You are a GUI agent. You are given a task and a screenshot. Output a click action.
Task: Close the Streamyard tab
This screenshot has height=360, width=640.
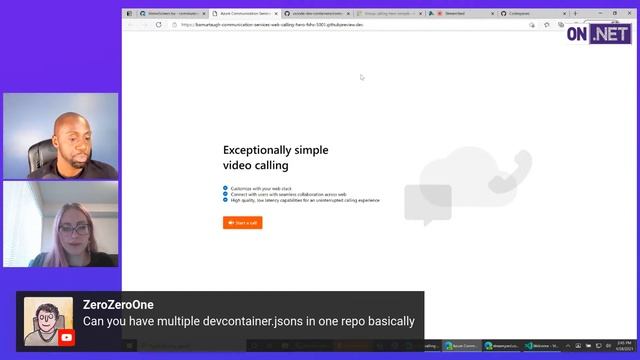tap(492, 13)
